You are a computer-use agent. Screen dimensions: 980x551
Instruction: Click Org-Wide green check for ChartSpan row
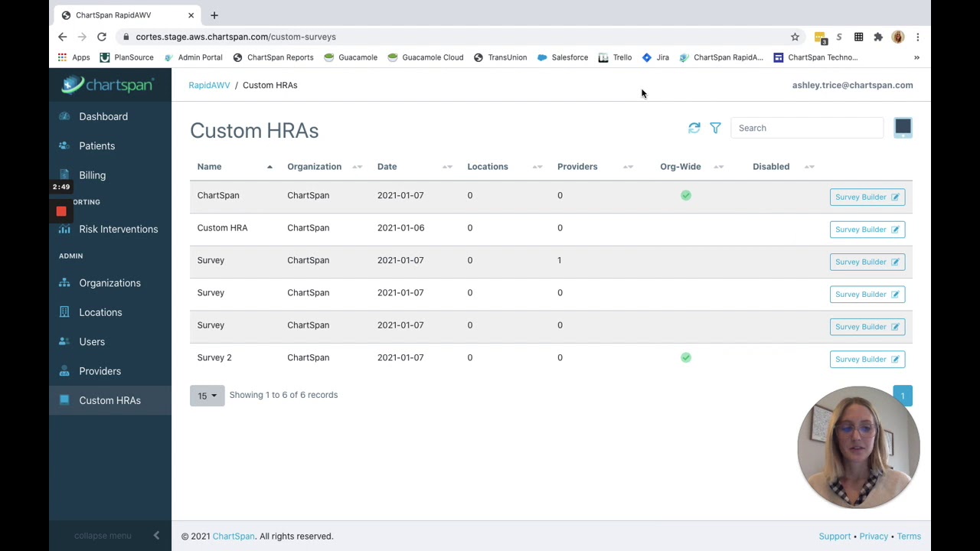[x=686, y=195]
